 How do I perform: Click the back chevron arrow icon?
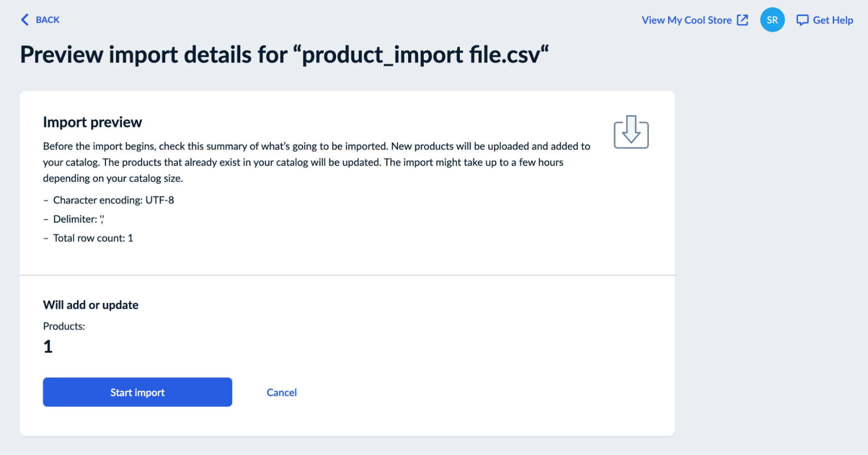(x=25, y=20)
